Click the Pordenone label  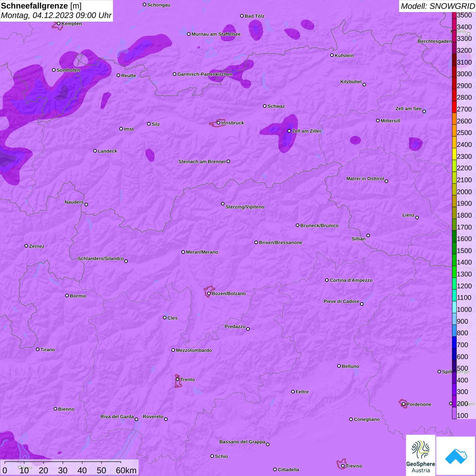tap(419, 404)
